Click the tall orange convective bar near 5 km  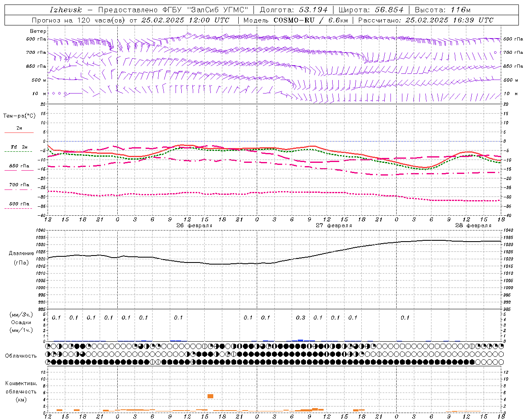point(210,396)
